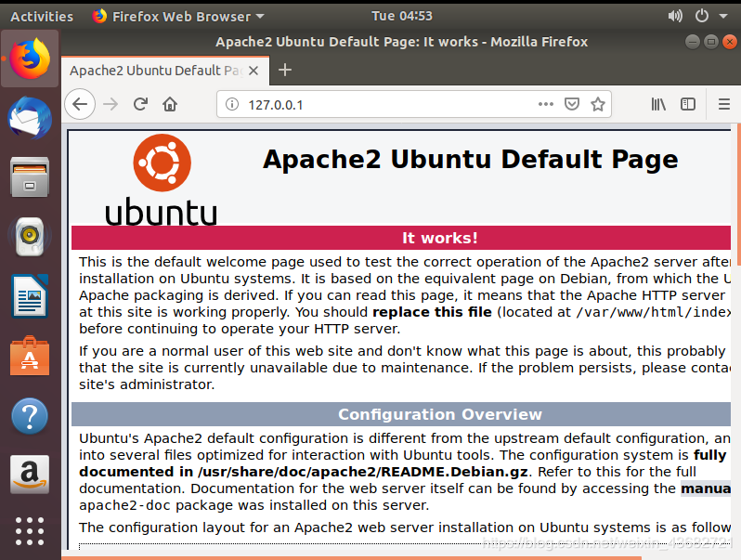
Task: Select the Apache2 Ubuntu Default Page tab
Action: (x=165, y=71)
